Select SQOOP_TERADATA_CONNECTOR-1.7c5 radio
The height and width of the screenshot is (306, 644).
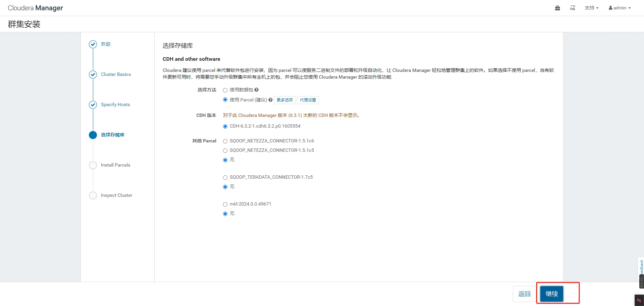(225, 177)
